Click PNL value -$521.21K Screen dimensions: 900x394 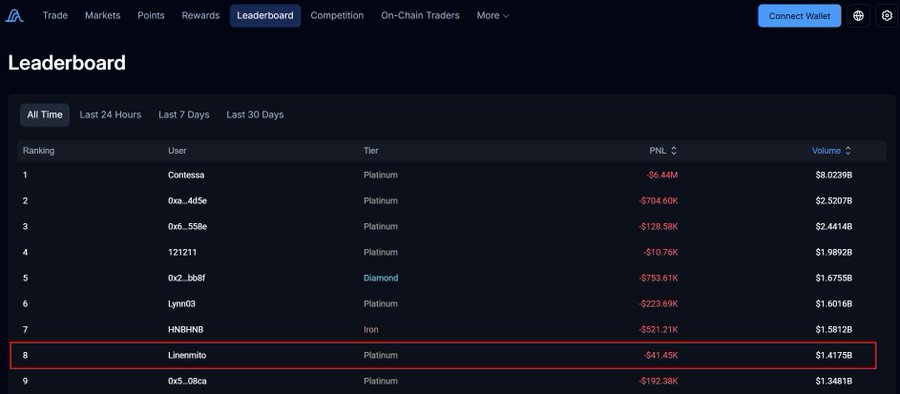(658, 330)
